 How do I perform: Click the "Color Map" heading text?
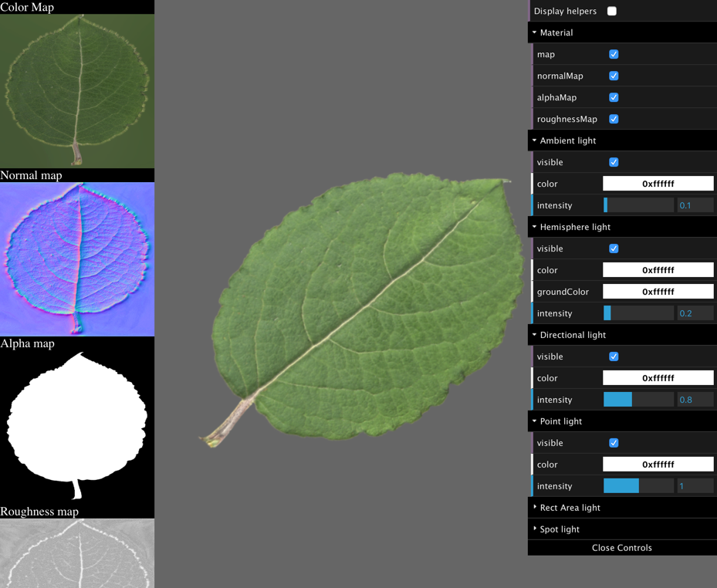pos(27,7)
